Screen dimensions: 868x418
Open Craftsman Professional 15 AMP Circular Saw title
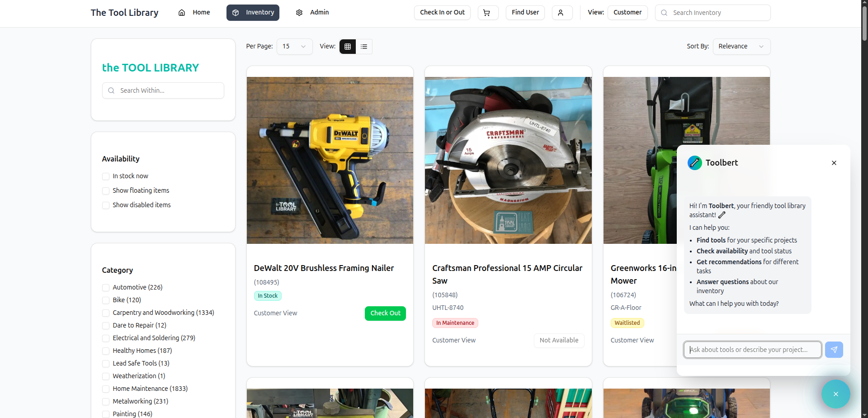(x=507, y=275)
